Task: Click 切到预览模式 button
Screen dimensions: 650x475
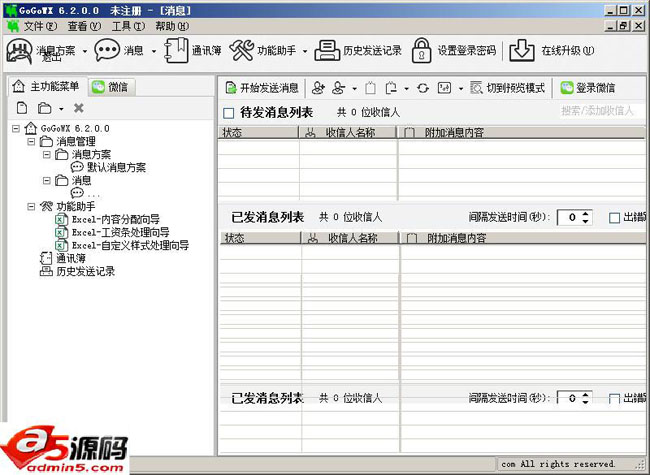Action: coord(508,88)
